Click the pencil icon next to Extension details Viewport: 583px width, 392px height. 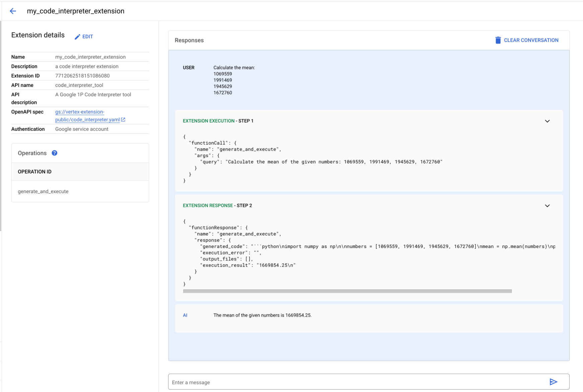pos(77,36)
